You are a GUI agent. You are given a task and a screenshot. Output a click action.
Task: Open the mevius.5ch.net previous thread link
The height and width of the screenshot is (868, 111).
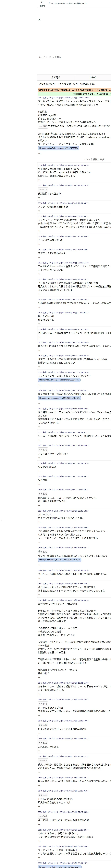coord(59,148)
